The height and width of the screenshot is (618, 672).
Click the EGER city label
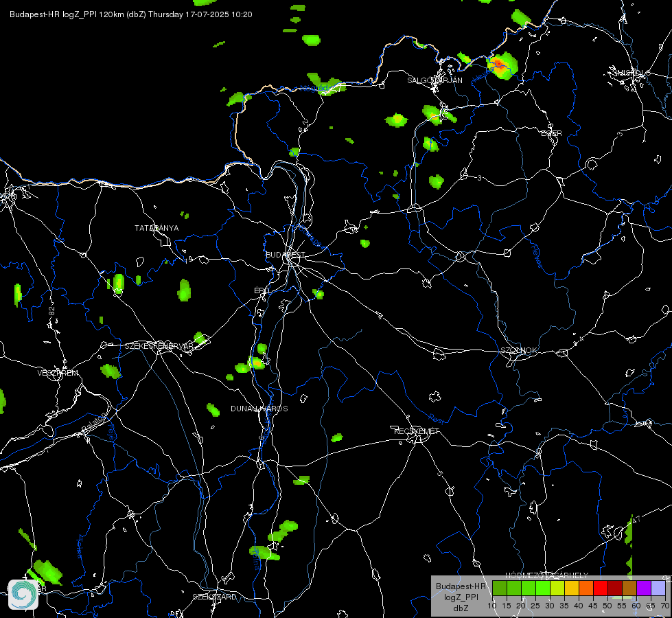tap(551, 133)
